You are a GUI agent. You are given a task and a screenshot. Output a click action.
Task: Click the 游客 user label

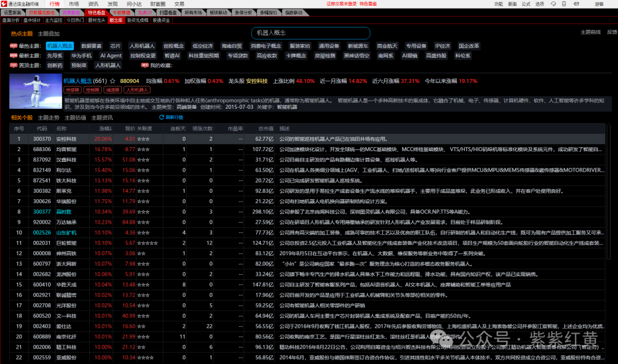[x=599, y=4]
